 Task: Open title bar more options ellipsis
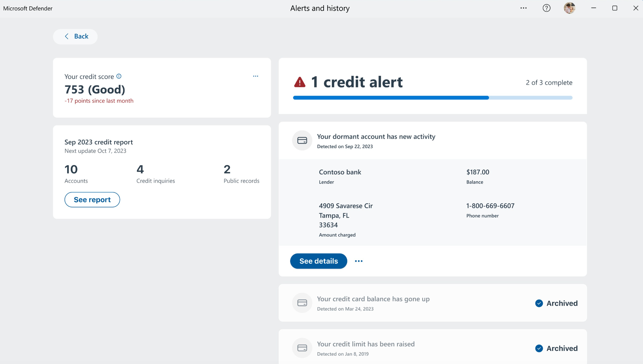[523, 8]
